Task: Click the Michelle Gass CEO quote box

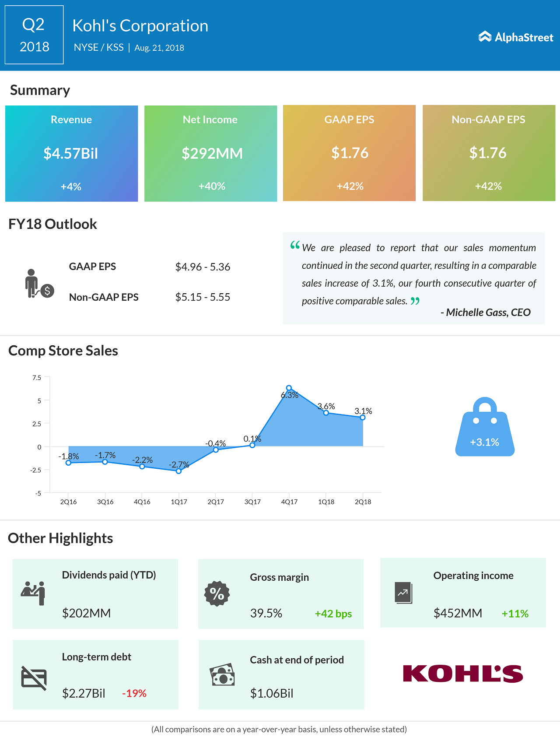Action: pos(413,278)
